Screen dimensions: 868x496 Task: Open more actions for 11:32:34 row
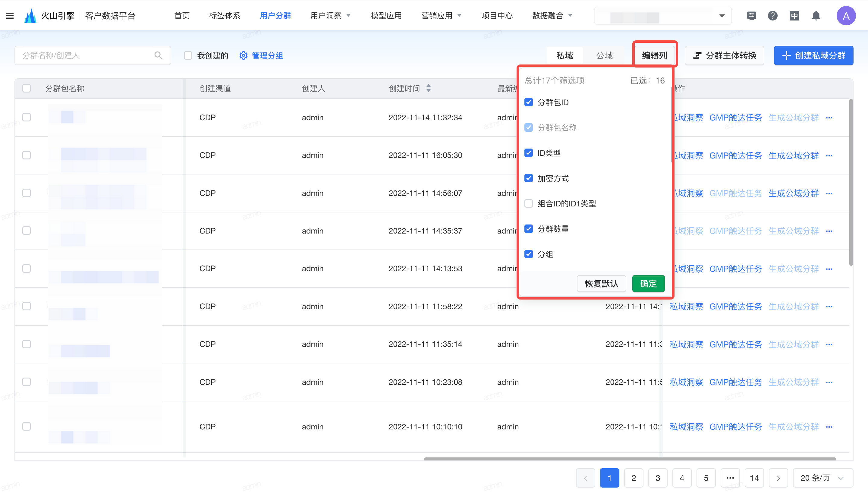click(829, 118)
